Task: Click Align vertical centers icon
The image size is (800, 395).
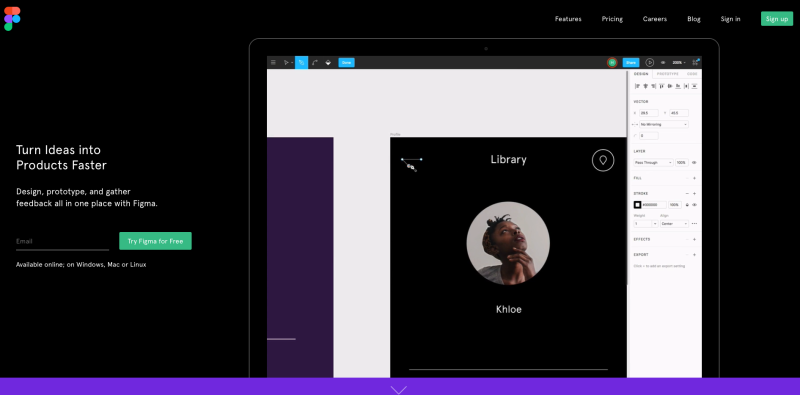Action: [x=670, y=86]
